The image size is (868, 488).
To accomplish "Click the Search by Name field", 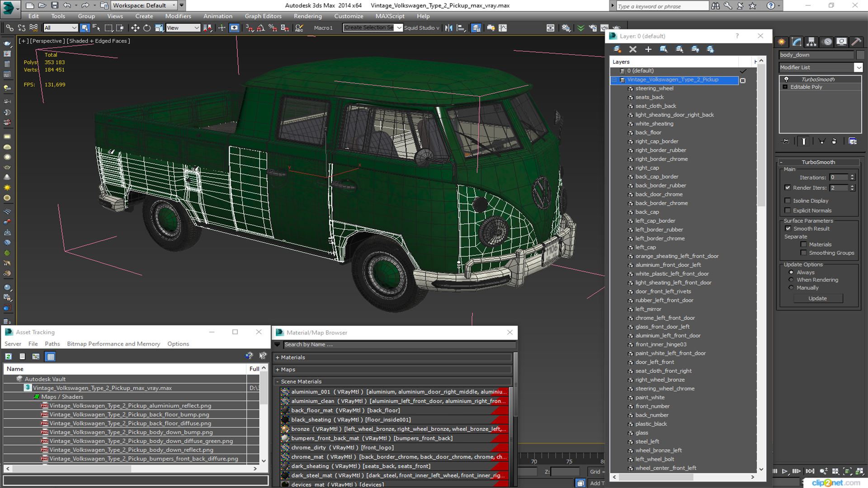I will pyautogui.click(x=399, y=345).
